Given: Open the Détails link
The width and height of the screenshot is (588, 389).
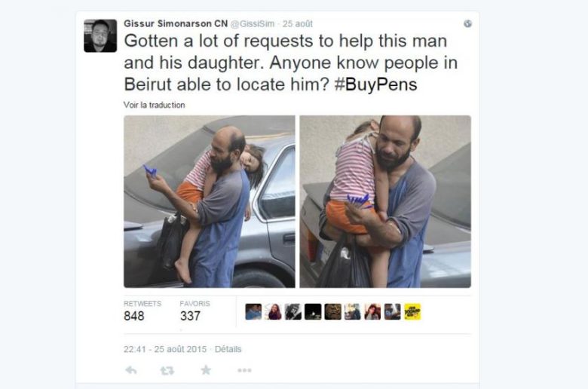Looking at the screenshot, I should [228, 349].
